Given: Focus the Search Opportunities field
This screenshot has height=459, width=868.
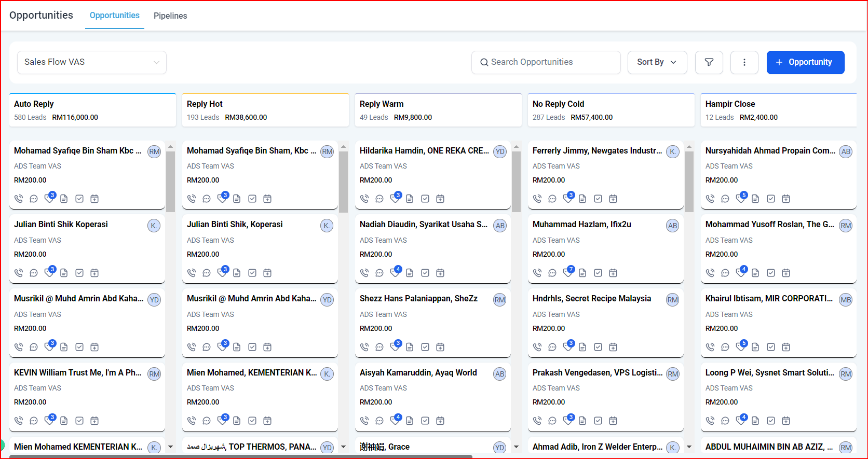Looking at the screenshot, I should click(x=546, y=62).
